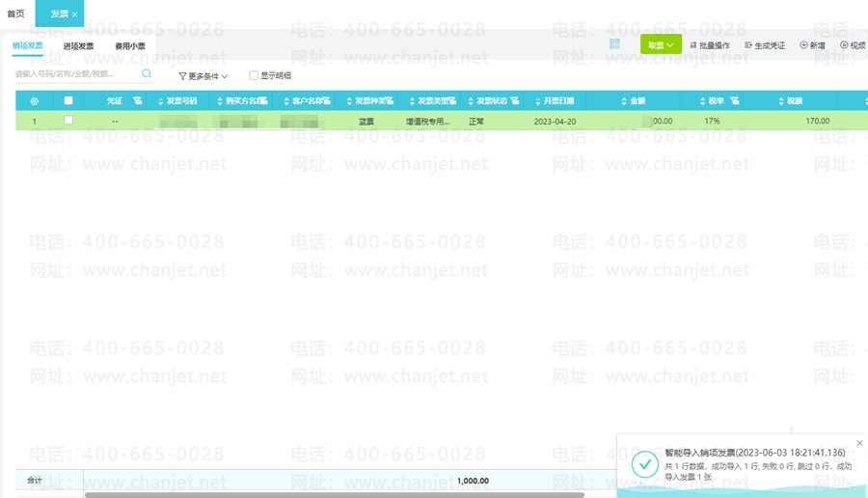Click the search magnifier icon
Viewport: 868px width, 498px height.
[x=147, y=73]
